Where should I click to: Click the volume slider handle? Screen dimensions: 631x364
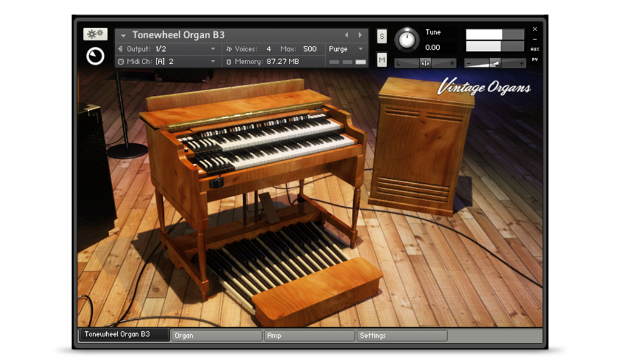click(x=495, y=63)
